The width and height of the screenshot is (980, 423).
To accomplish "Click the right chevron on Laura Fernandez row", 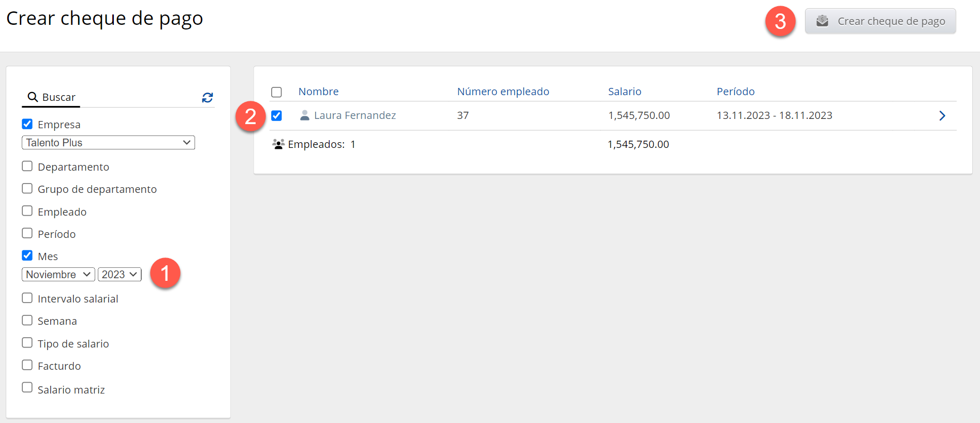I will pyautogui.click(x=942, y=116).
